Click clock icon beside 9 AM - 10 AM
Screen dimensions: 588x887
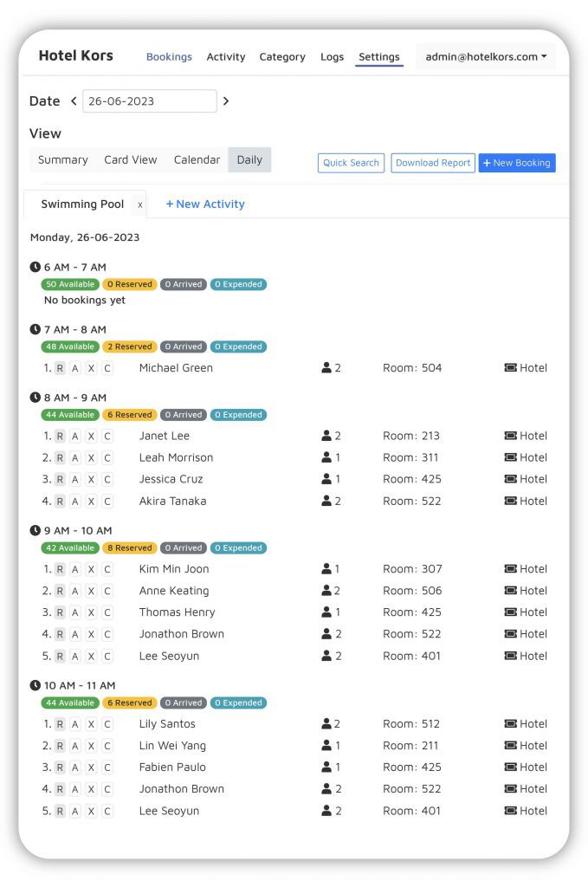pyautogui.click(x=35, y=531)
